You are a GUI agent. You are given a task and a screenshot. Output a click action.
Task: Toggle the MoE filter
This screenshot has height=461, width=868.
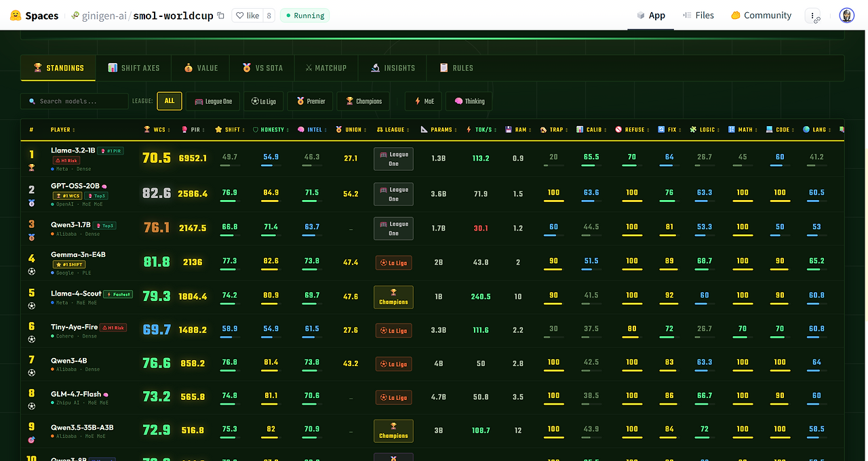click(x=424, y=101)
